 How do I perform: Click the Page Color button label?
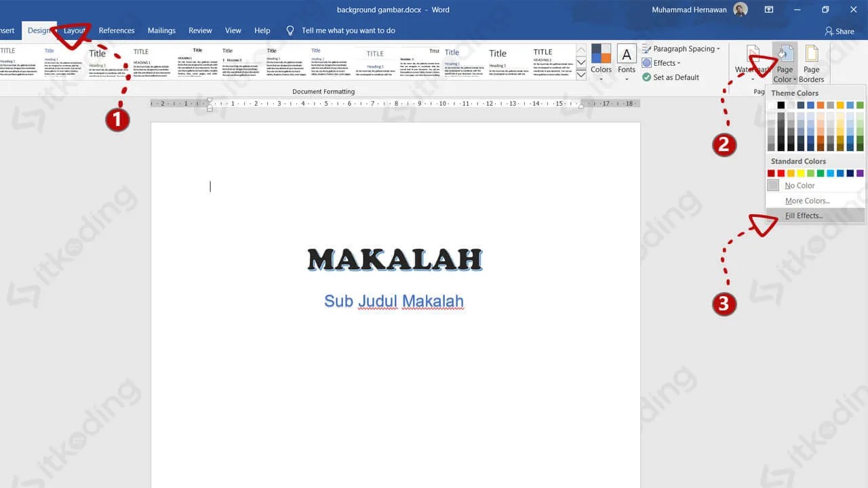(x=785, y=75)
